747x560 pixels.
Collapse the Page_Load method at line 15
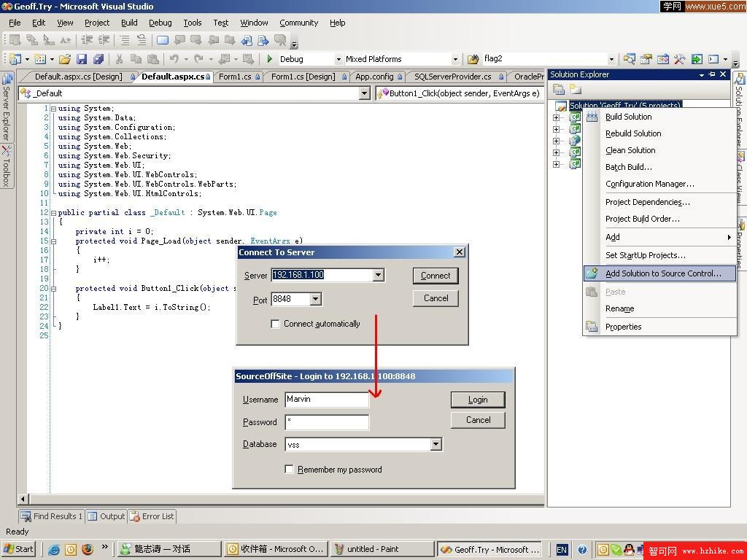(x=53, y=241)
